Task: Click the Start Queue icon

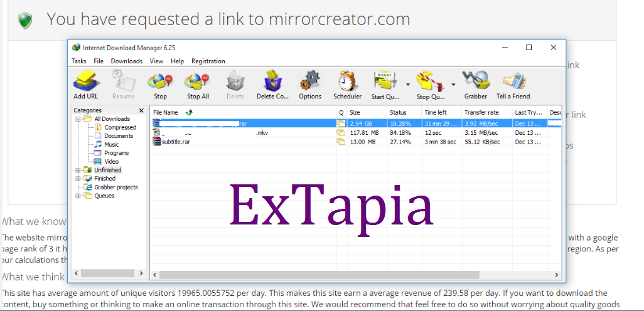Action: point(385,81)
